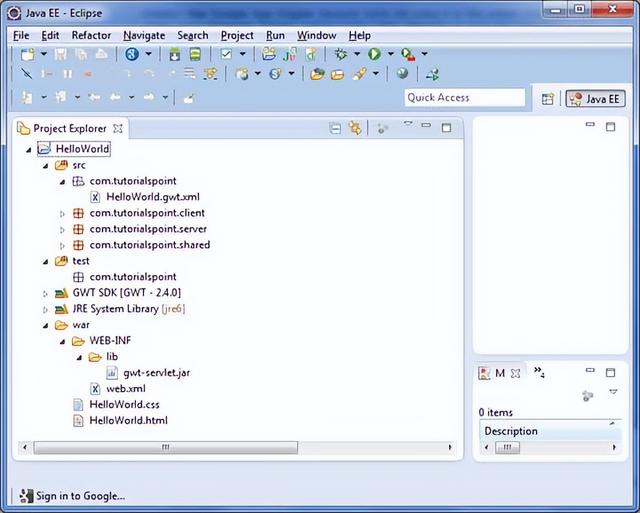
Task: Click the Debug bug icon
Action: coord(340,54)
